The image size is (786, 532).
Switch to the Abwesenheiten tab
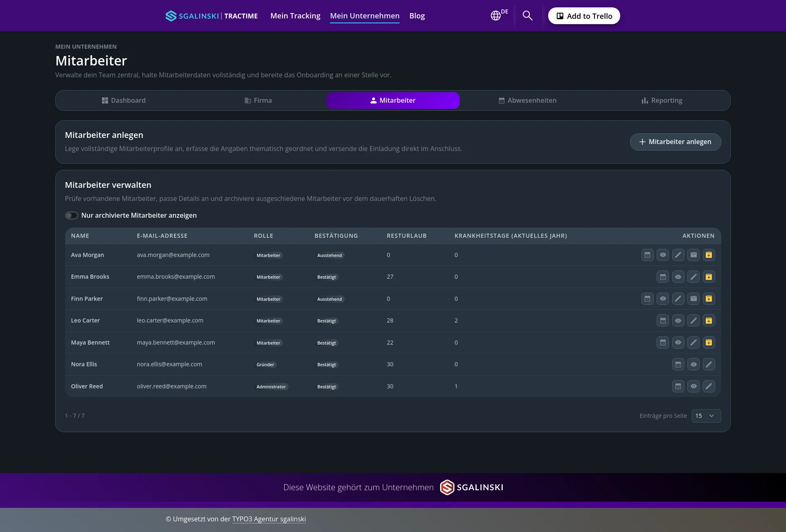coord(527,101)
